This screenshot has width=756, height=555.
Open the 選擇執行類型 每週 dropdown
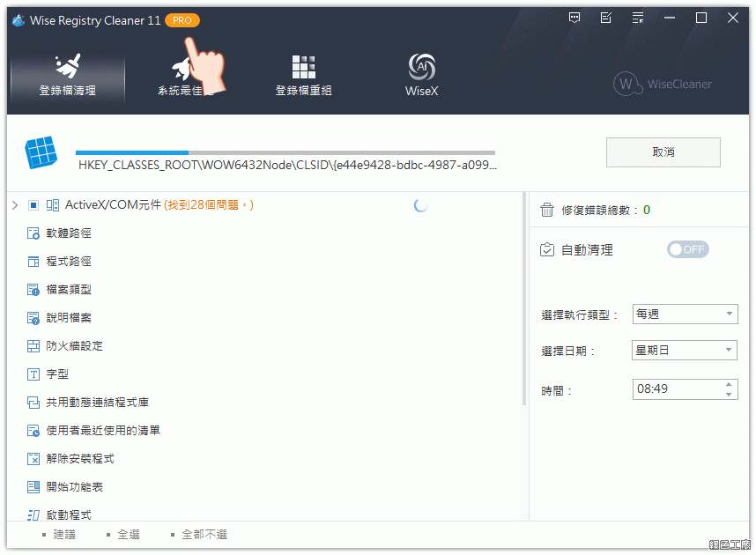pyautogui.click(x=685, y=314)
